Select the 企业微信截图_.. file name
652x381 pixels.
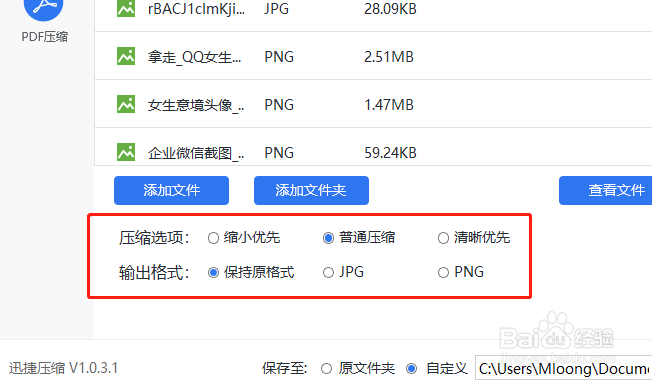(x=196, y=153)
